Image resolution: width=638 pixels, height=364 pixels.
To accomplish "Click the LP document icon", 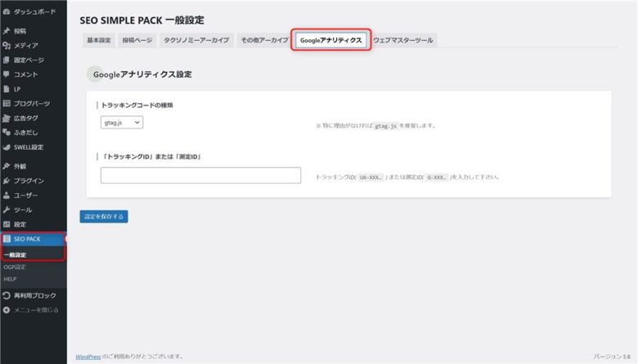I will click(7, 89).
